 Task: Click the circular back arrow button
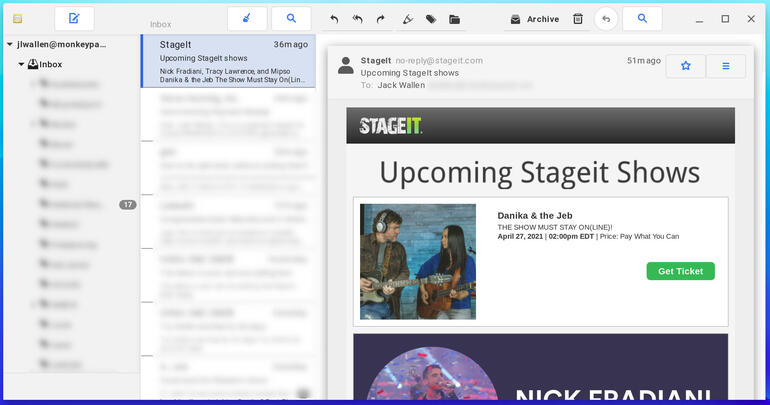click(x=606, y=19)
